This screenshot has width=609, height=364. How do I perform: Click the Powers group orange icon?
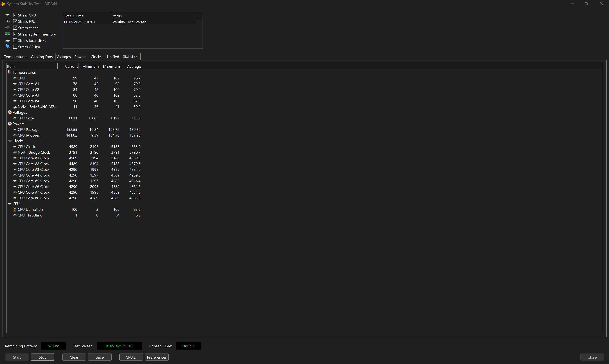tap(10, 124)
